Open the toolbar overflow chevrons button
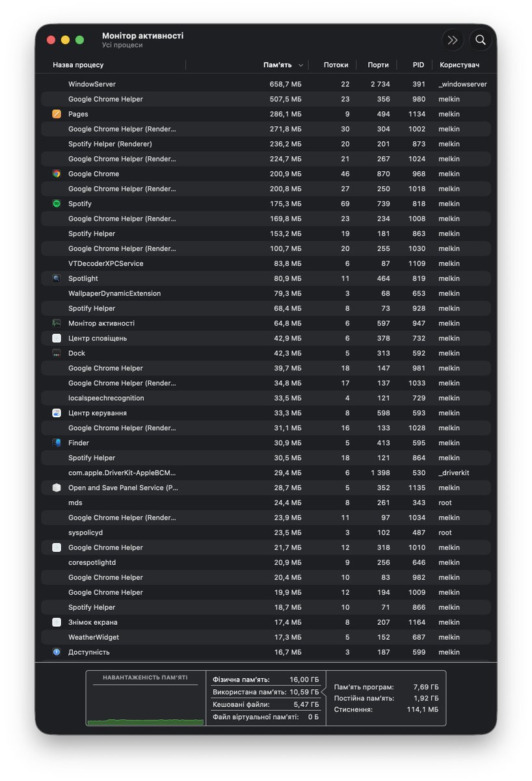Viewport: 532px width, 781px height. pos(453,40)
